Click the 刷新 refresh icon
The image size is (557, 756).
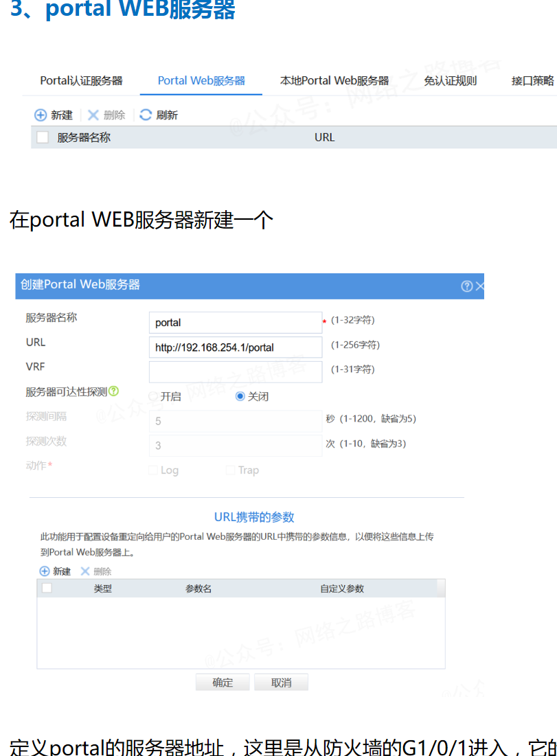[146, 115]
